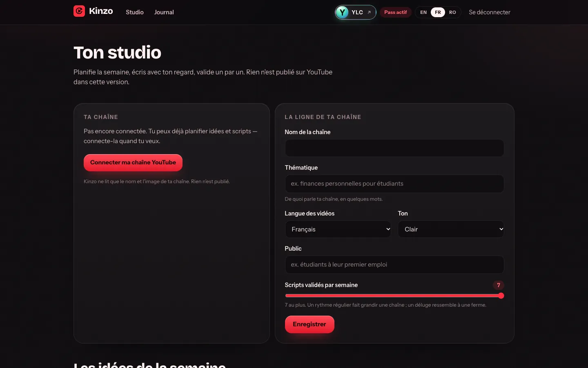The height and width of the screenshot is (368, 588).
Task: Select the FR language option
Action: click(438, 12)
